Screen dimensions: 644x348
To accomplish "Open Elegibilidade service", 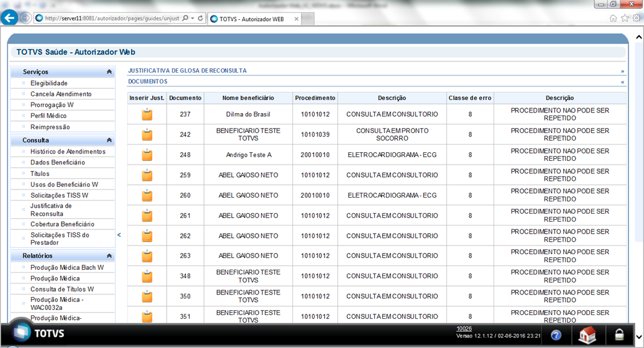I will (49, 83).
